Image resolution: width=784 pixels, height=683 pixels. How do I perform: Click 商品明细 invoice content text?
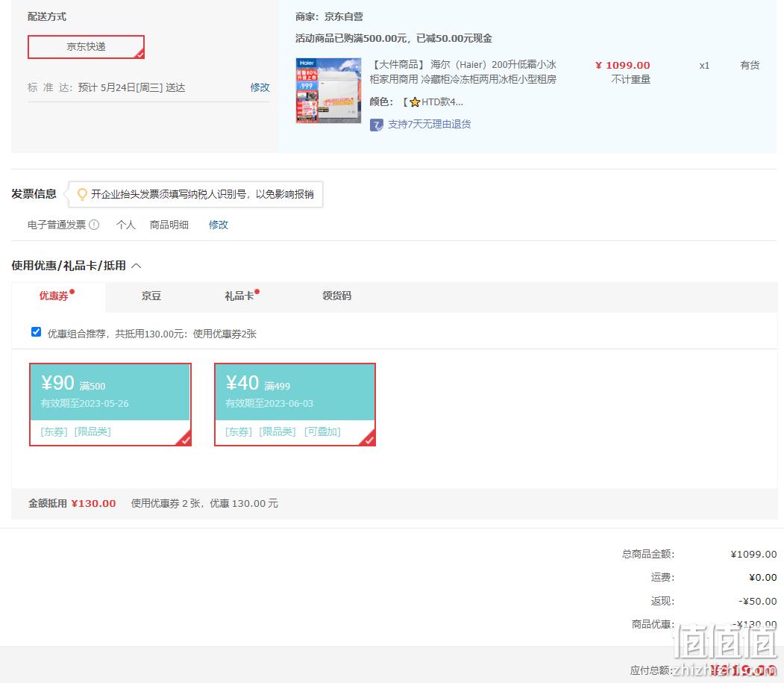click(169, 225)
